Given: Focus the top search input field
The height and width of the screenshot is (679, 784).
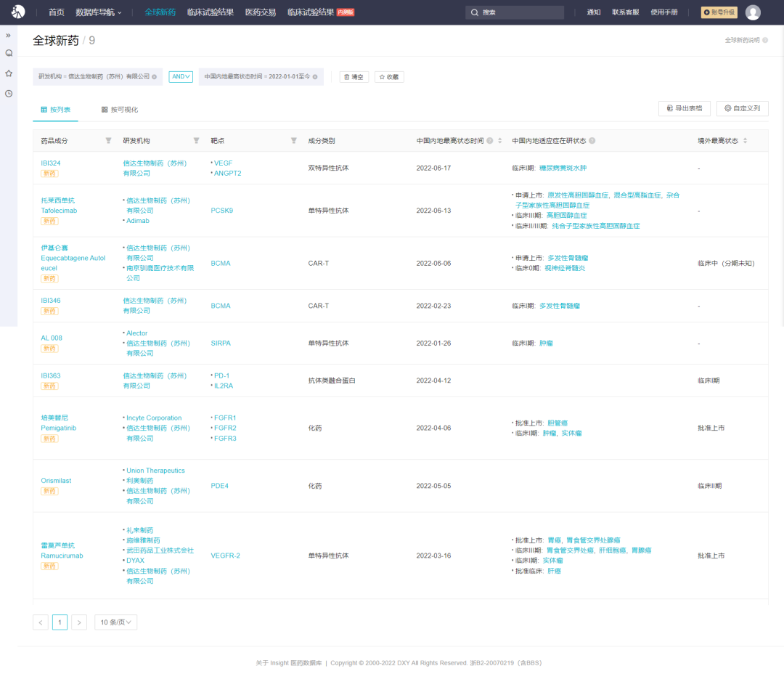Looking at the screenshot, I should (515, 12).
